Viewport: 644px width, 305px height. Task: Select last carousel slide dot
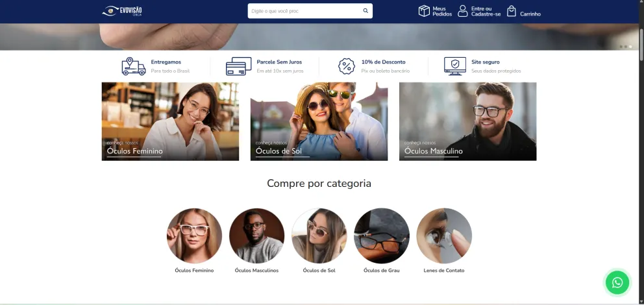point(630,47)
